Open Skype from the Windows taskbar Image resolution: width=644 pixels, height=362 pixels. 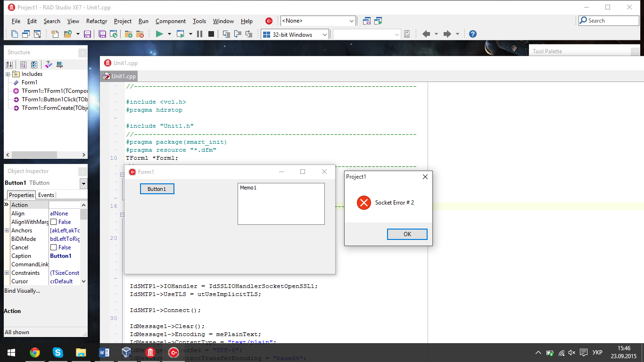pyautogui.click(x=58, y=352)
